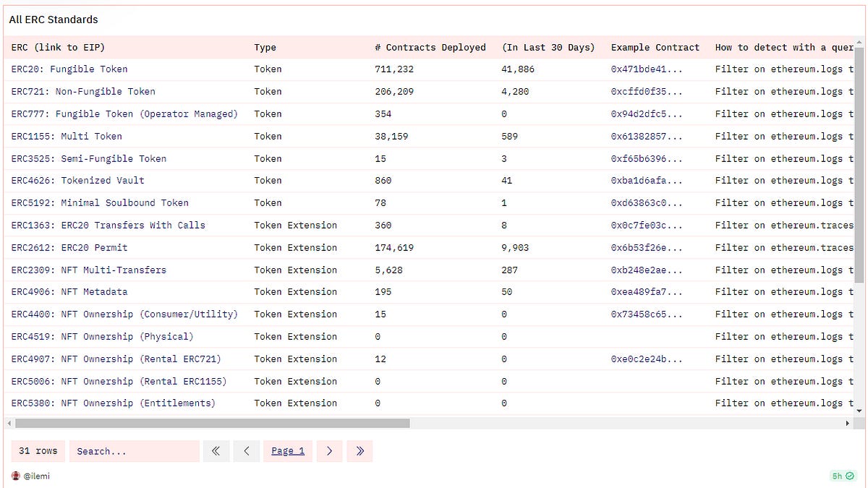Sort by # Contracts Deployed column header
868x488 pixels.
(x=430, y=48)
